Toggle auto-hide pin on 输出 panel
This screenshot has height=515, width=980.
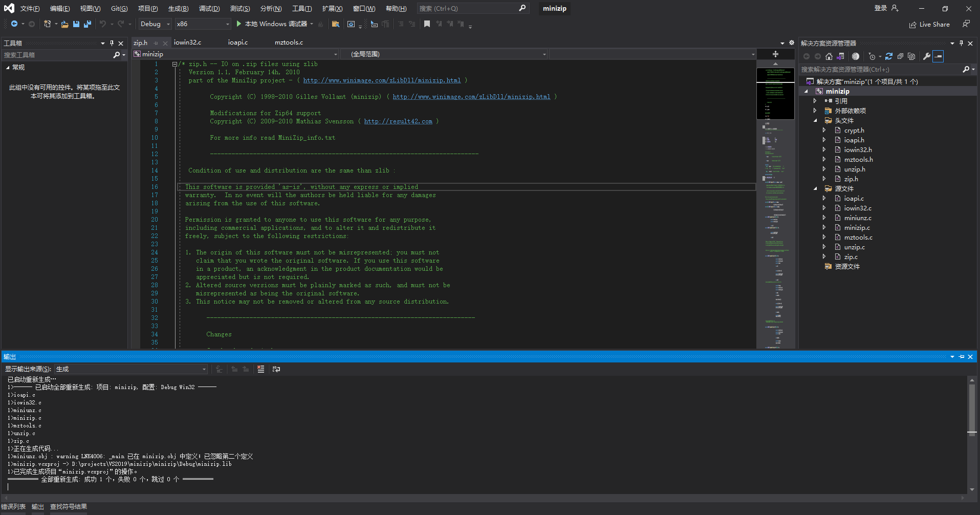(x=962, y=357)
